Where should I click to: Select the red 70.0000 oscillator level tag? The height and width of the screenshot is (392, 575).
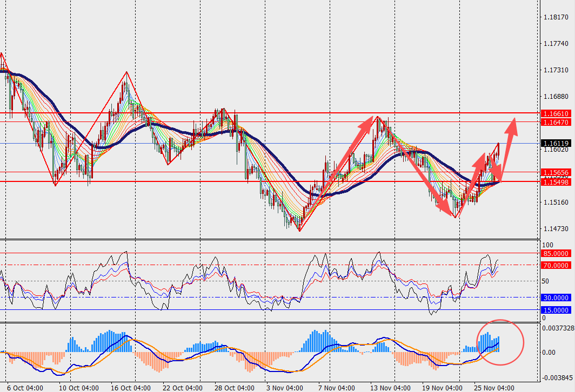pos(556,265)
